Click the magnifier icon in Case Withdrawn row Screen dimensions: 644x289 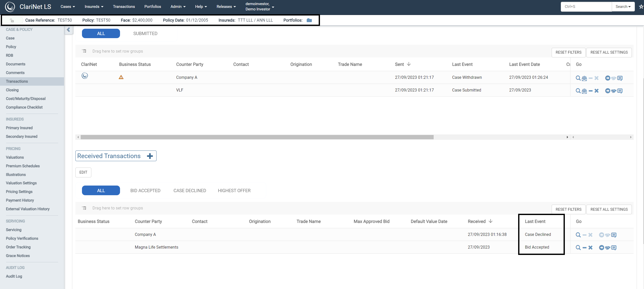point(578,78)
